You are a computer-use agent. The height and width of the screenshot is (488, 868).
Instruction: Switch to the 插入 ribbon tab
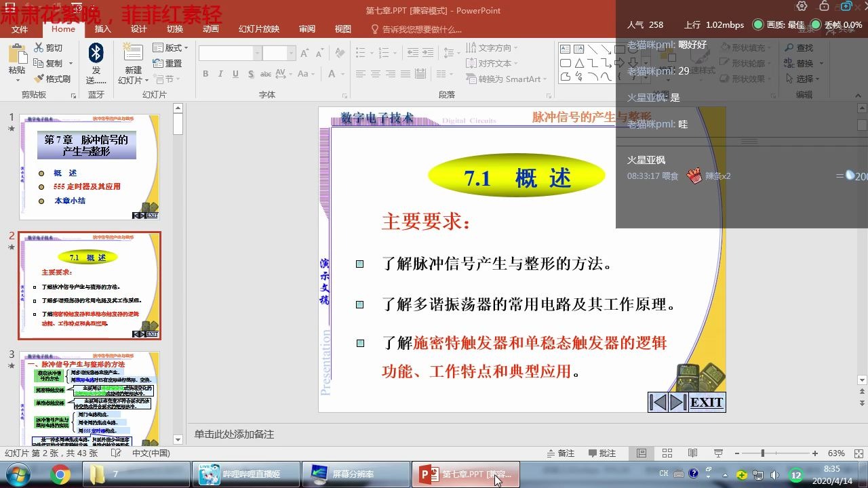tap(102, 29)
